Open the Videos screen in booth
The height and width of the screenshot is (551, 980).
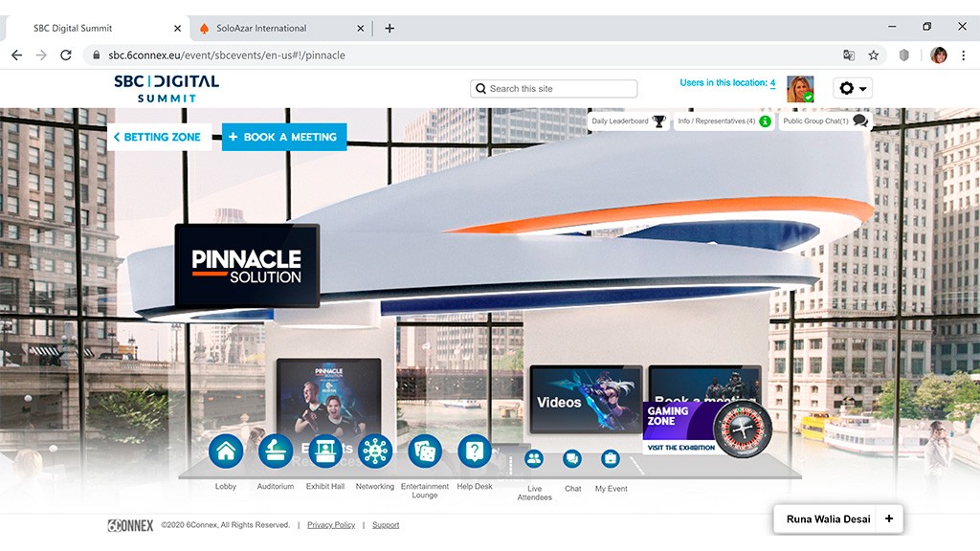pos(586,400)
